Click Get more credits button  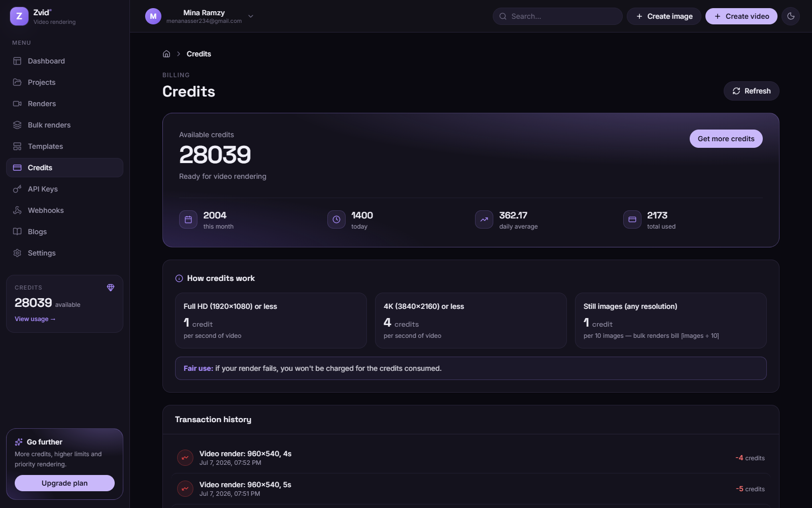(726, 139)
